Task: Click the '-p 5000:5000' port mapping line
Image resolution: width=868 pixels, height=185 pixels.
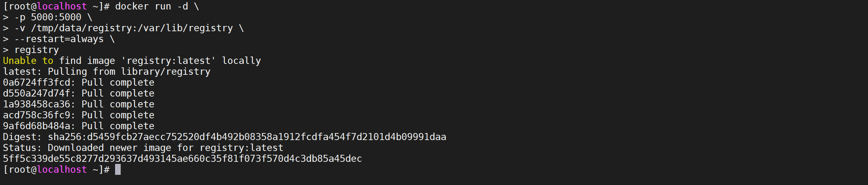Action: 48,17
